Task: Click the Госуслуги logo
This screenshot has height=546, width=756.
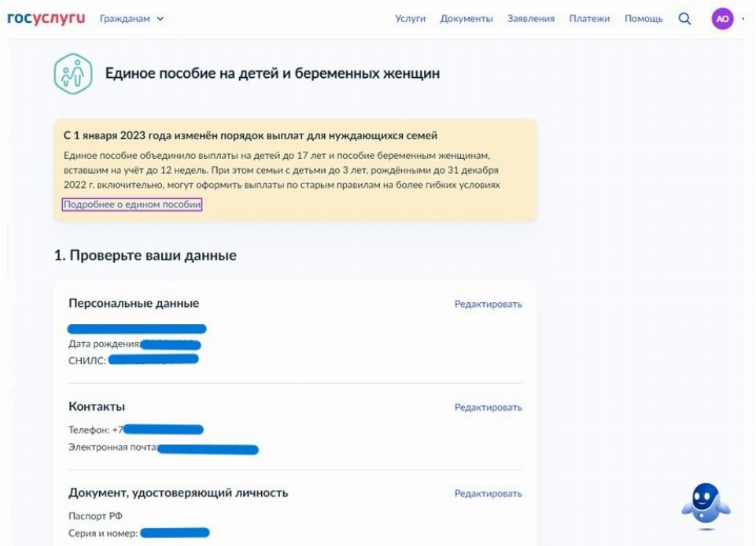Action: [46, 18]
